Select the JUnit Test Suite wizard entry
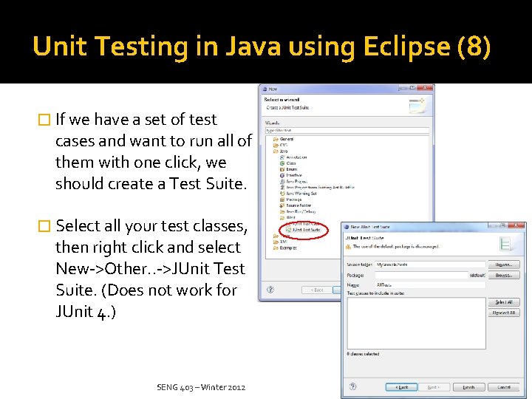532x399 pixels. click(x=306, y=230)
